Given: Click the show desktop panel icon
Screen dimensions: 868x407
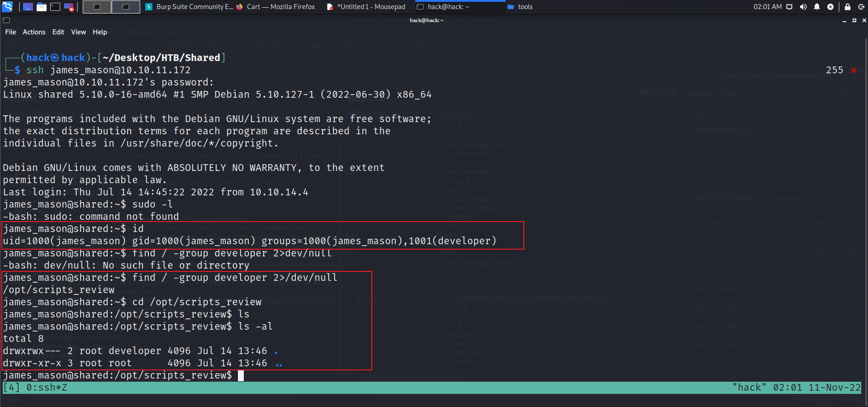Looking at the screenshot, I should (x=28, y=7).
